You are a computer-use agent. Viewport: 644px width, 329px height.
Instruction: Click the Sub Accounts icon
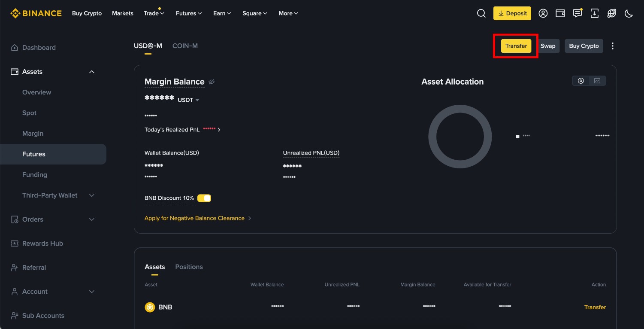coord(15,316)
